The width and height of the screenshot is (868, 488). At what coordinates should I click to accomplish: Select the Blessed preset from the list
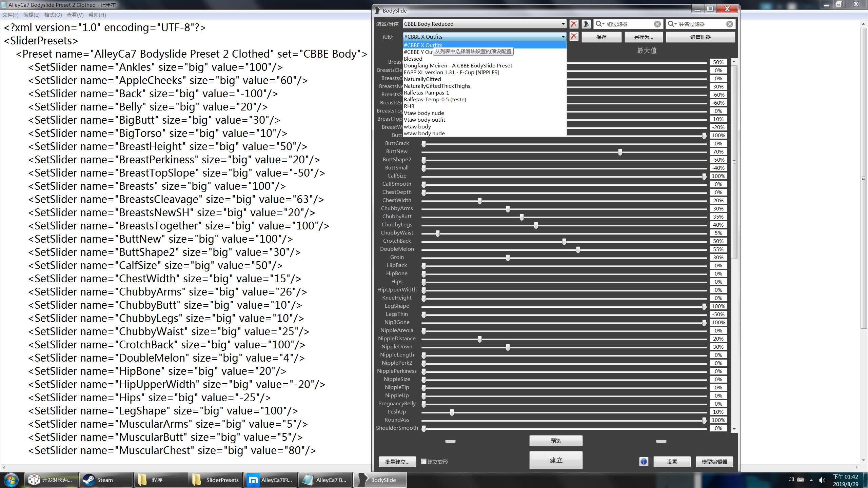(485, 59)
